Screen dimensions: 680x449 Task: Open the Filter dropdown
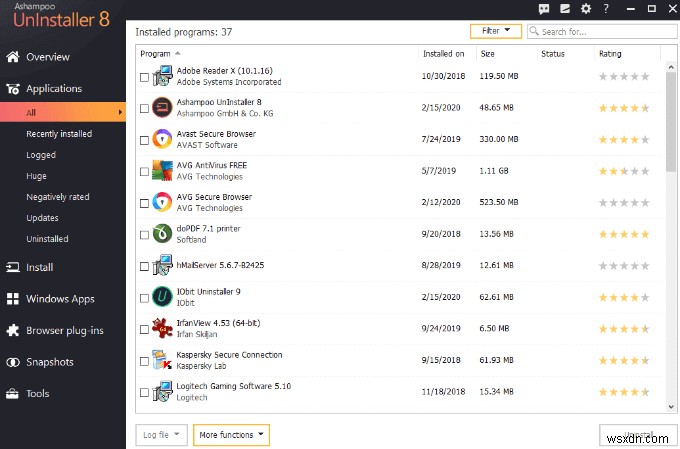click(495, 31)
